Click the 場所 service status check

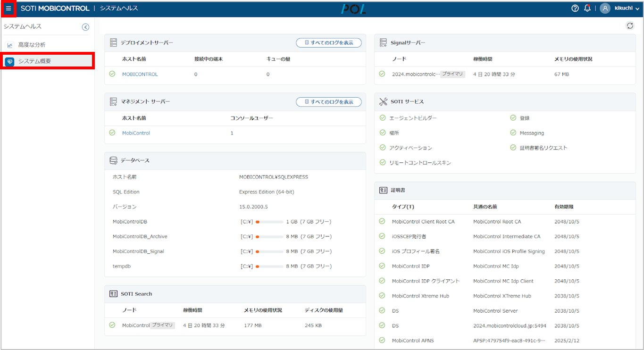click(383, 133)
